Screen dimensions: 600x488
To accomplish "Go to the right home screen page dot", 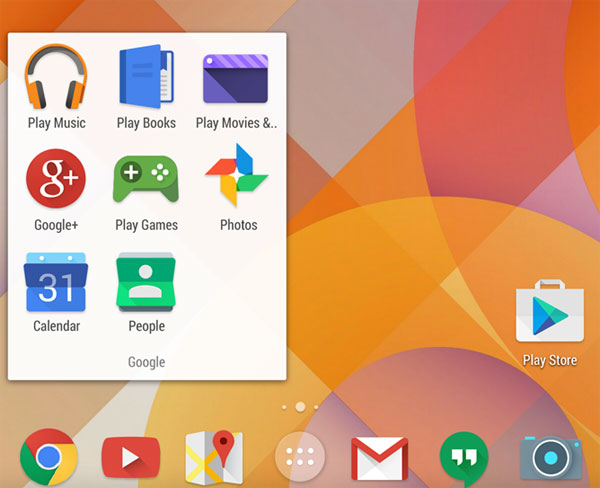I will click(316, 407).
